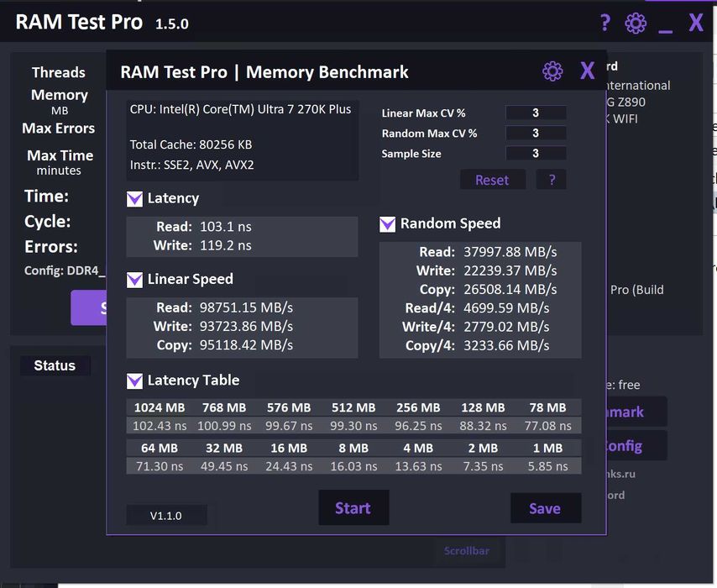Select the 1 MB latency cell 5.85 ns
This screenshot has height=588, width=717.
pyautogui.click(x=547, y=467)
